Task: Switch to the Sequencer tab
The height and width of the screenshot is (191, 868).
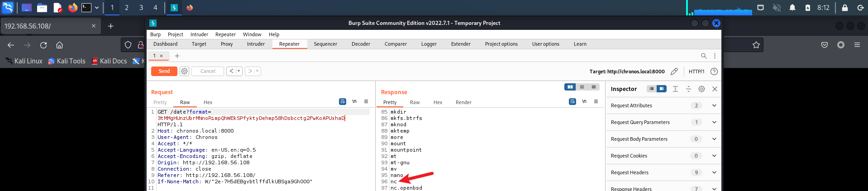Action: 325,44
